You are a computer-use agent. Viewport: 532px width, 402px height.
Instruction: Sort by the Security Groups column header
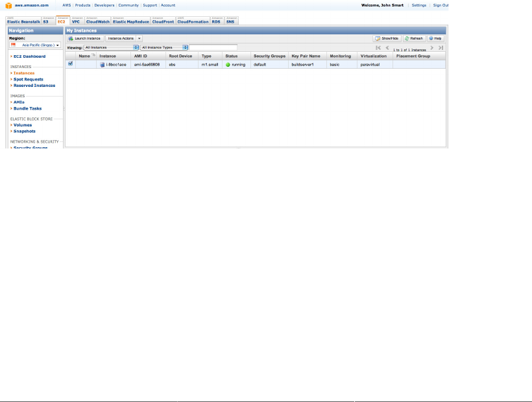click(270, 56)
